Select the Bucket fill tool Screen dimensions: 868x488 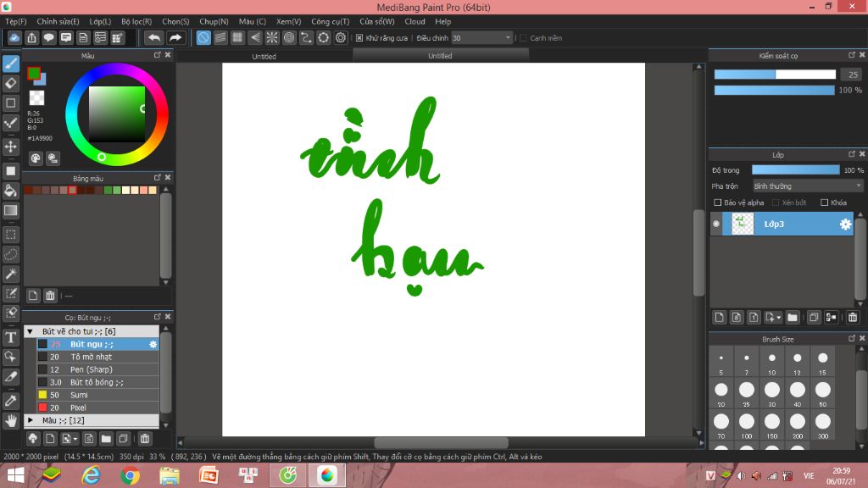[10, 191]
